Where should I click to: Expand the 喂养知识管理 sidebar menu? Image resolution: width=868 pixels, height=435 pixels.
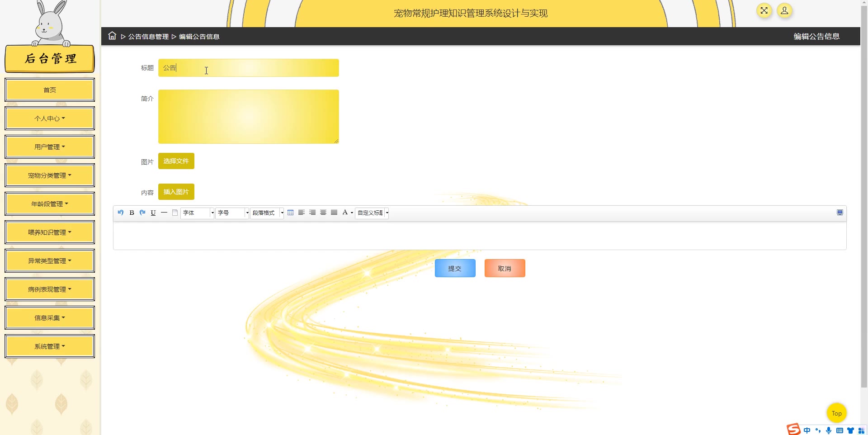pyautogui.click(x=50, y=232)
